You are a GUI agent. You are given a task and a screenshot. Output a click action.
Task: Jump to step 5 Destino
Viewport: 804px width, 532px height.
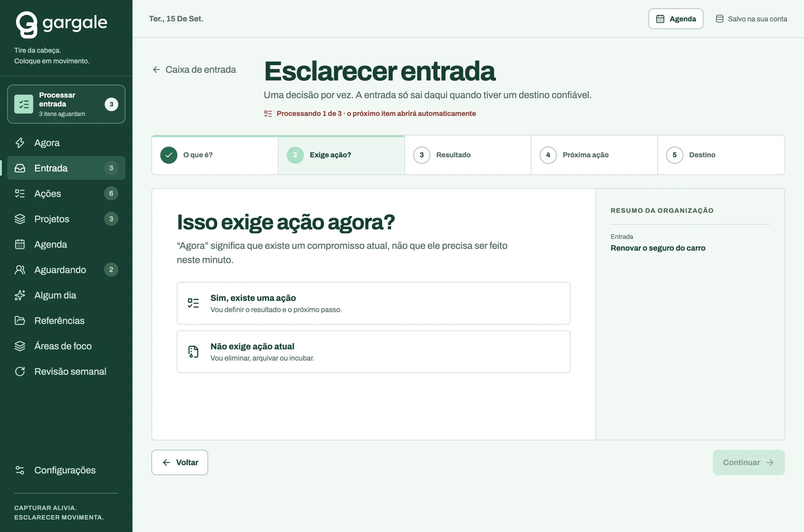[x=721, y=155]
